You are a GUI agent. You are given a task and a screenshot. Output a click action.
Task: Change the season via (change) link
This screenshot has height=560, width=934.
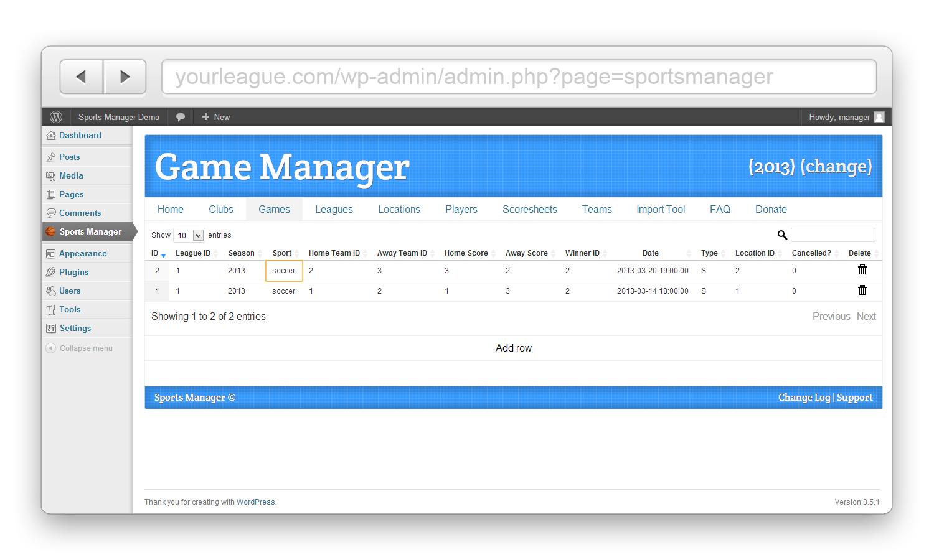(836, 167)
